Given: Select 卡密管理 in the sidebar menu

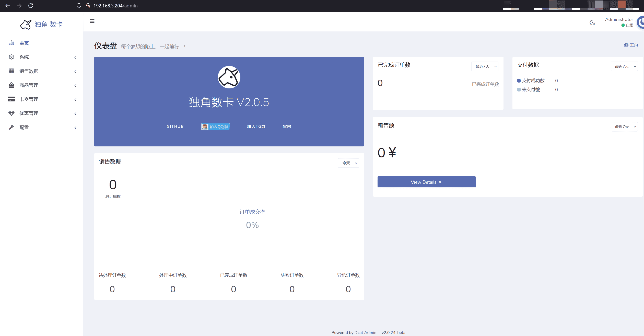Looking at the screenshot, I should [29, 99].
